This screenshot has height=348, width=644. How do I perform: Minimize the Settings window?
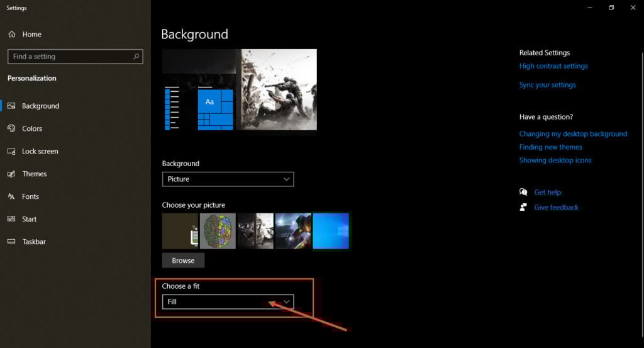[590, 8]
